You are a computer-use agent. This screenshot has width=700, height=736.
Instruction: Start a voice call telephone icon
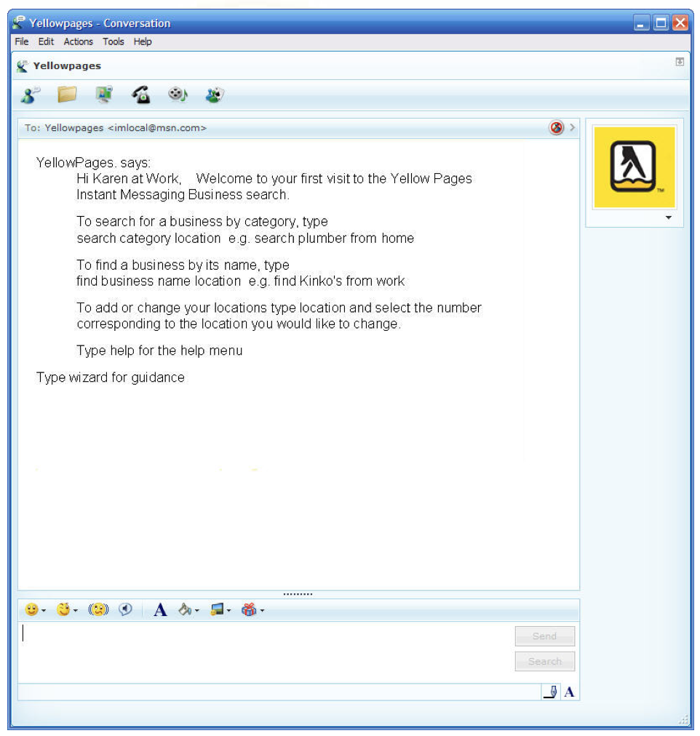click(x=141, y=95)
